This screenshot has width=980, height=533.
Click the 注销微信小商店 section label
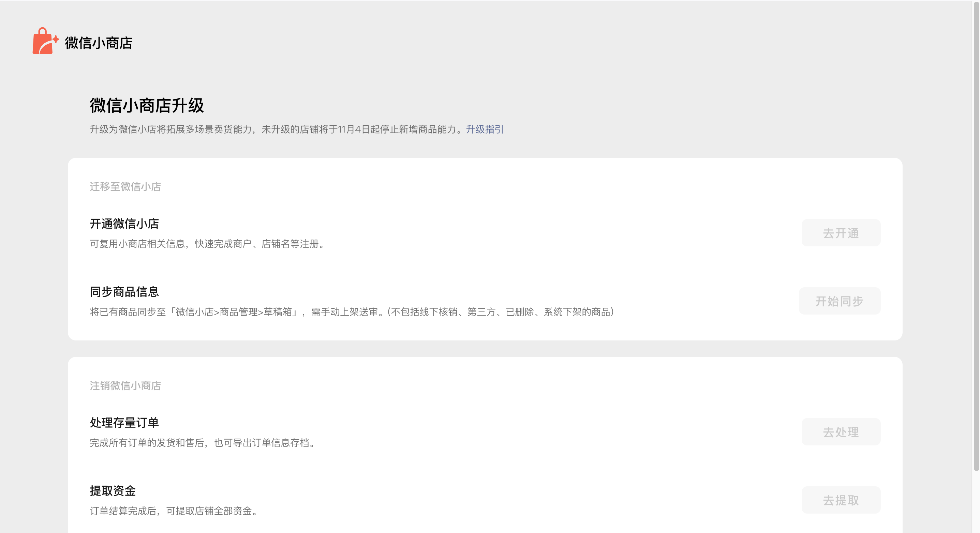(125, 385)
